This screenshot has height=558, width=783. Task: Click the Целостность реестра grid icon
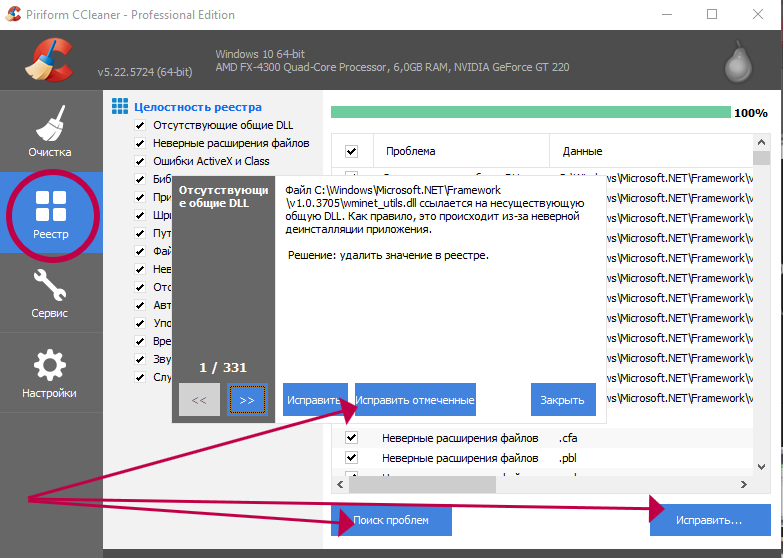pos(119,106)
